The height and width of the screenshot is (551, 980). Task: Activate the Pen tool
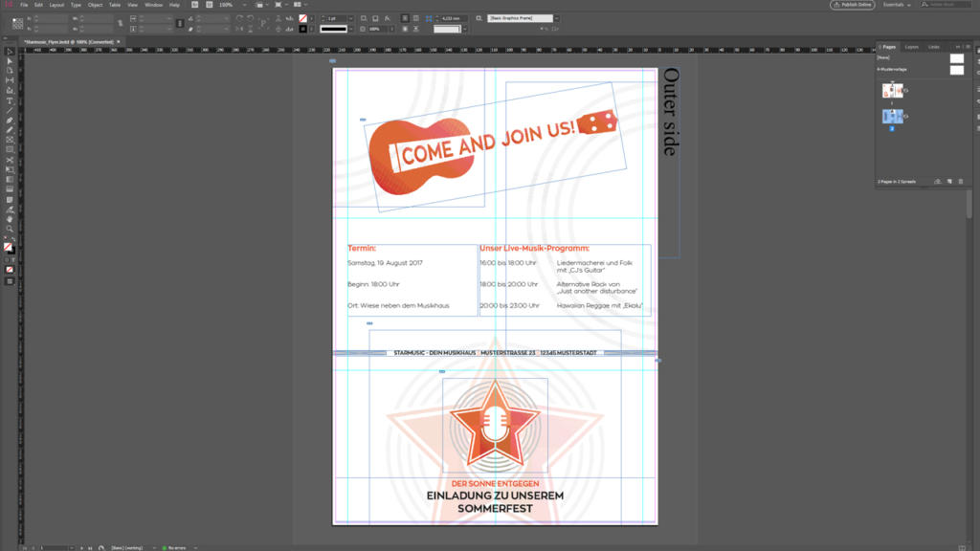click(x=10, y=121)
